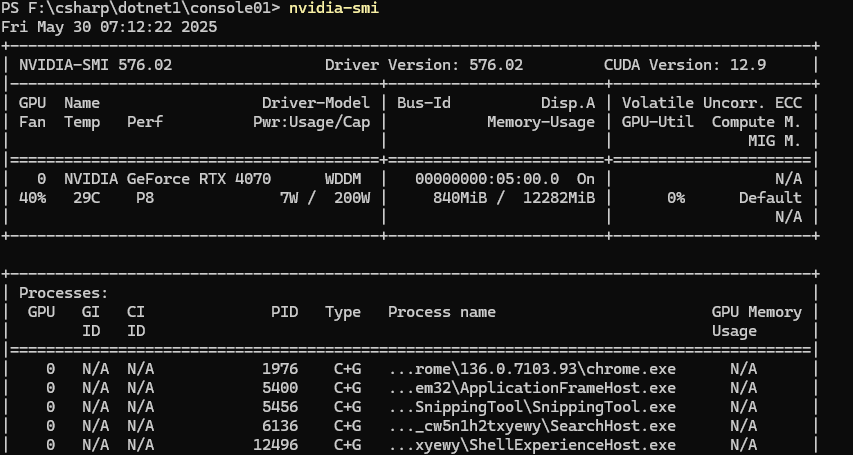Click PID 6136 for SearchHost.exe

pos(280,426)
